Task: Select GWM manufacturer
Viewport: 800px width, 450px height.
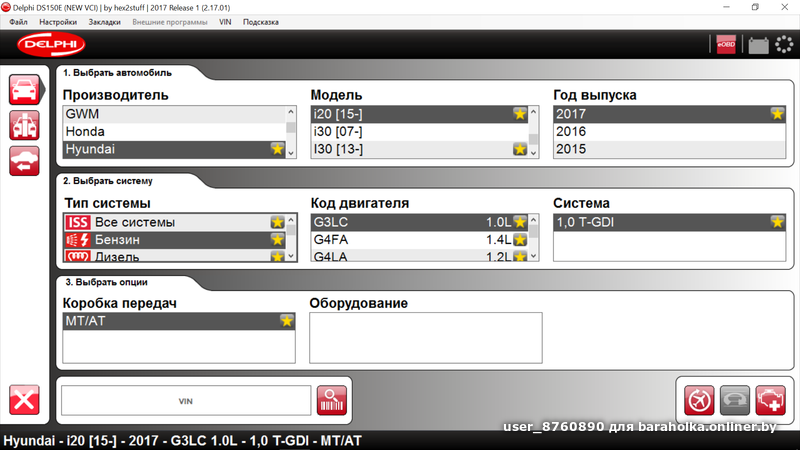Action: 174,114
